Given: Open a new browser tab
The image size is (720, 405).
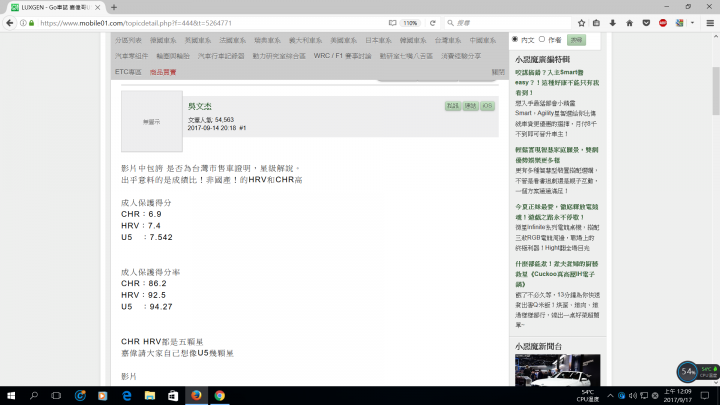Looking at the screenshot, I should [x=114, y=7].
